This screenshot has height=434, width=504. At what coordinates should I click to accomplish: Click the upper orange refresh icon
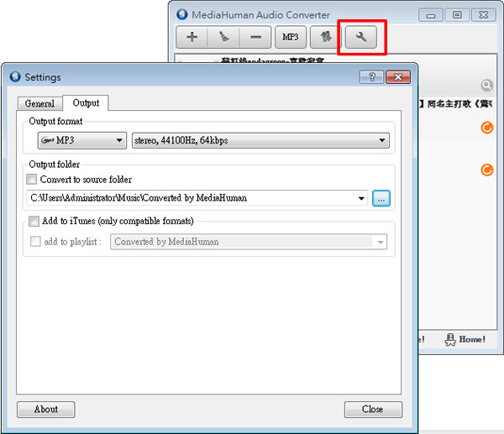tap(487, 128)
